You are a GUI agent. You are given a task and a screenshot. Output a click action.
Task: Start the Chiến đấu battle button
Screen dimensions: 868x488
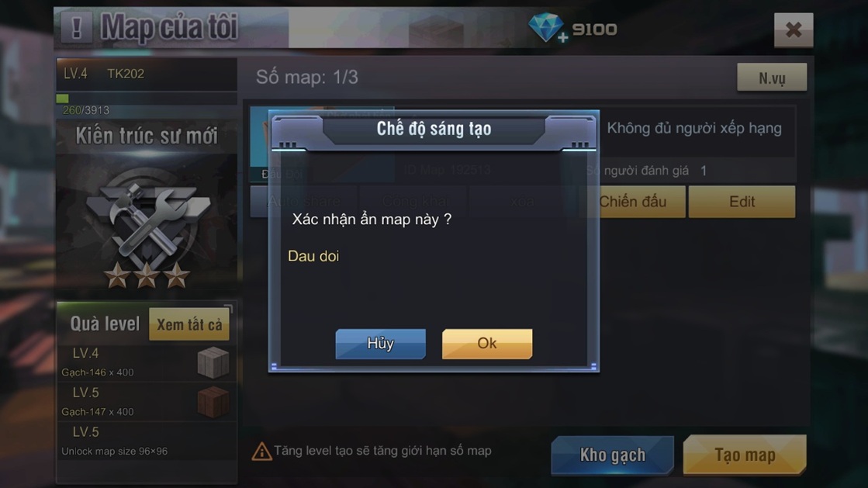coord(633,202)
